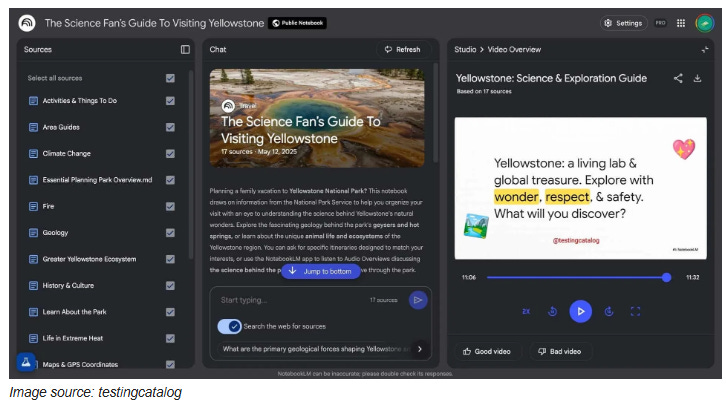Click the Learn About the Park document icon

coord(33,312)
